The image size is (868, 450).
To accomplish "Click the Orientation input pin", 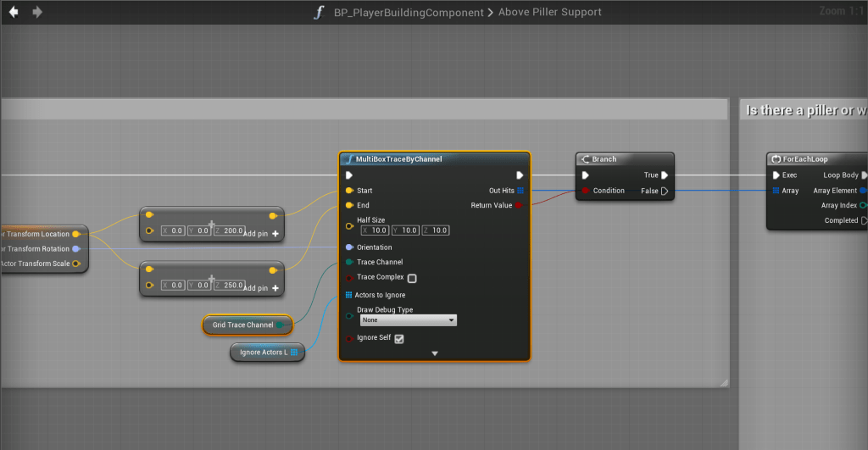I will coord(349,247).
